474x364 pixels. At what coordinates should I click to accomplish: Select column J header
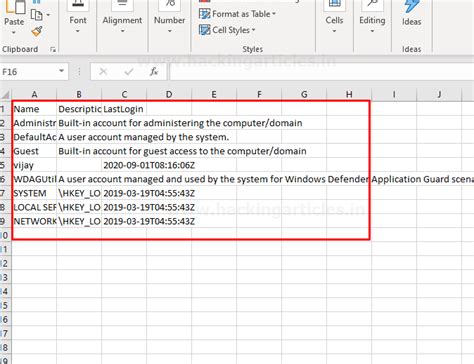(439, 95)
